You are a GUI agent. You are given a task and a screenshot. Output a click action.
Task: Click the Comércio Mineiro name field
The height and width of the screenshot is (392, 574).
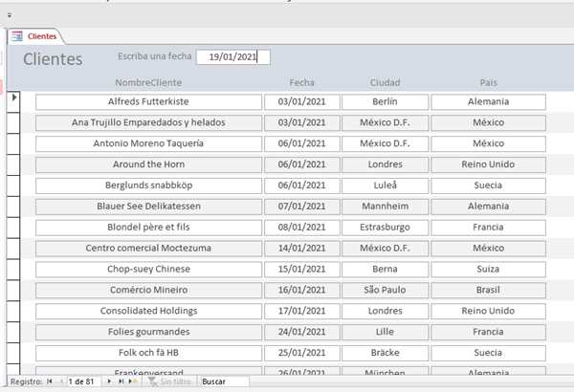coord(148,290)
